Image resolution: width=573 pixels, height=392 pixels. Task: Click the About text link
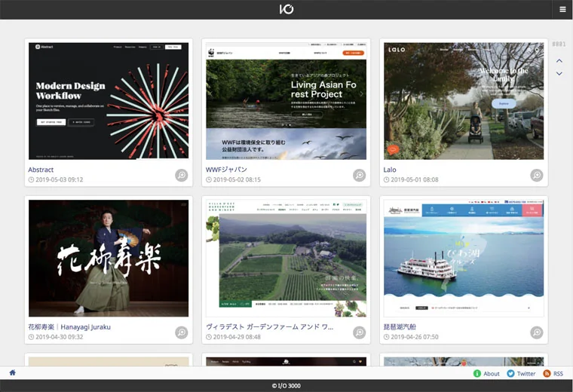[x=492, y=374]
